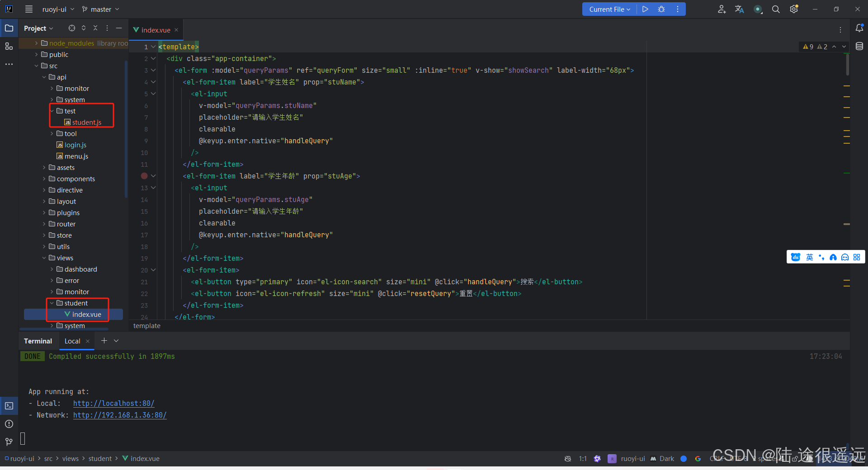868x470 pixels.
Task: Expand all in Project panel
Action: 84,28
